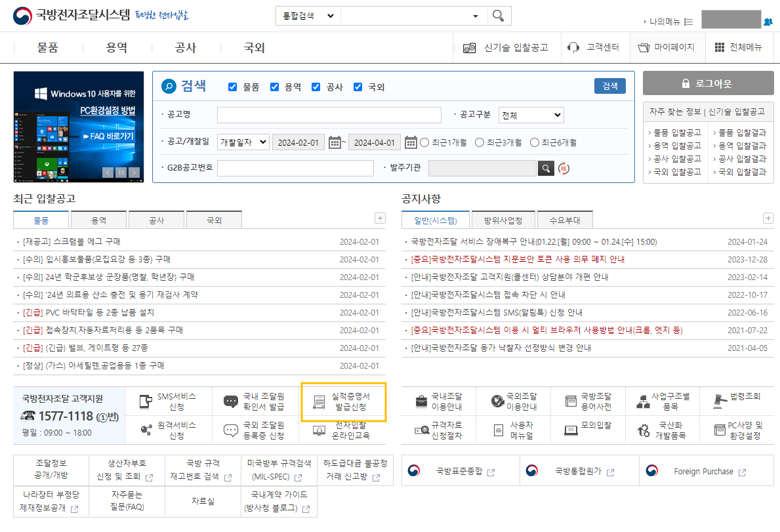The height and width of the screenshot is (532, 780).
Task: Select the 최근3개월 radio button
Action: click(x=480, y=143)
